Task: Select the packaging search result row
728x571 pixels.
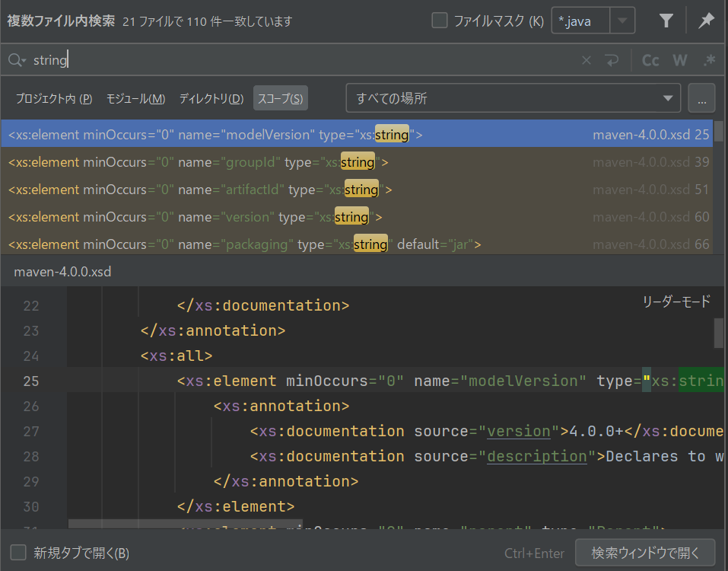Action: [x=357, y=244]
